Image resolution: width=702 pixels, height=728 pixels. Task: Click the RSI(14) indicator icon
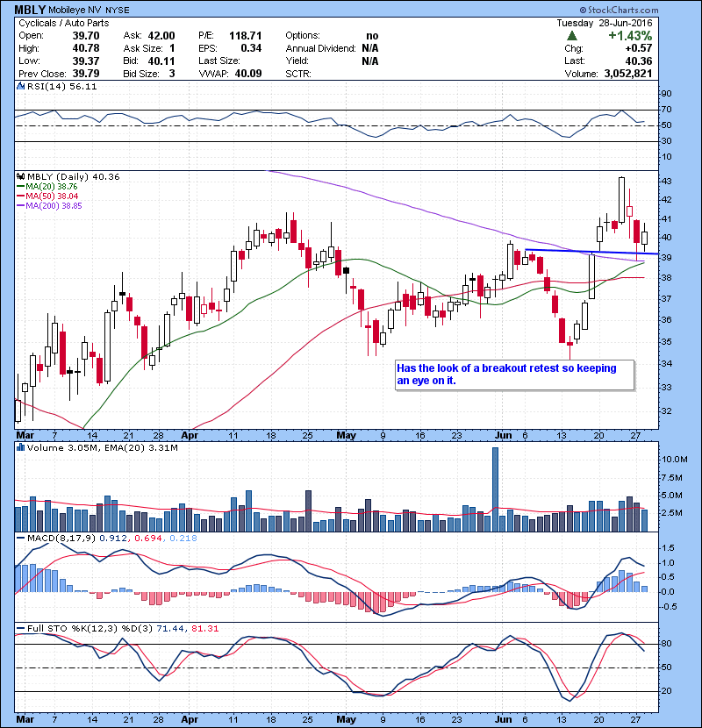tap(20, 86)
